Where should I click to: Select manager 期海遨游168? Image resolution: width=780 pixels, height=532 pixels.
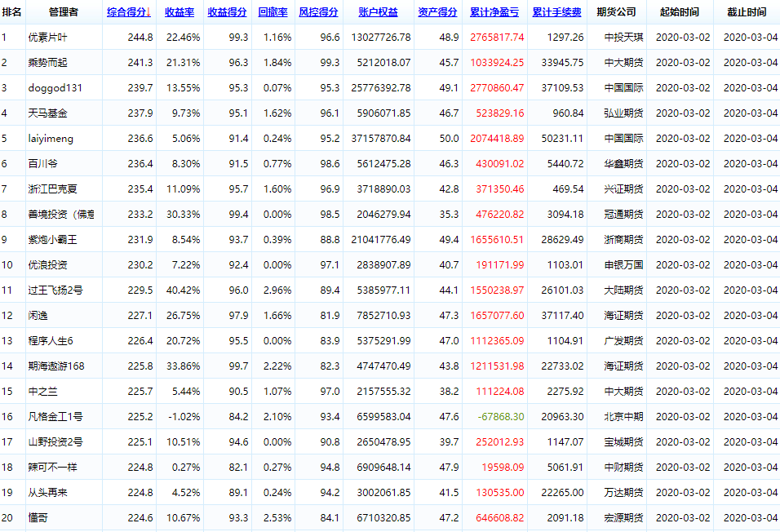coord(56,366)
